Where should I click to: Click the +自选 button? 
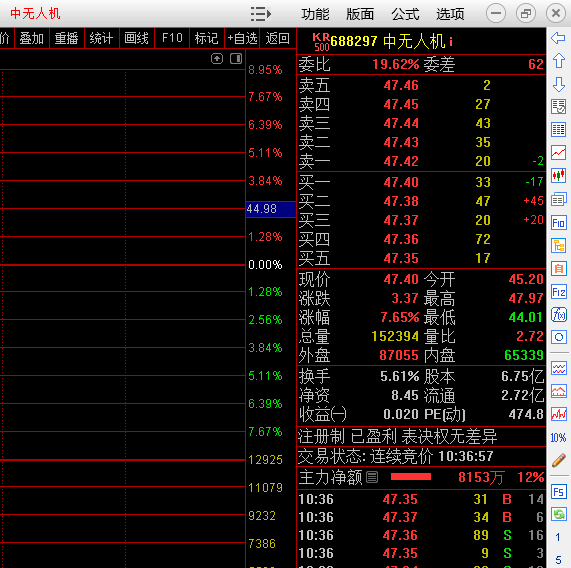[x=243, y=38]
